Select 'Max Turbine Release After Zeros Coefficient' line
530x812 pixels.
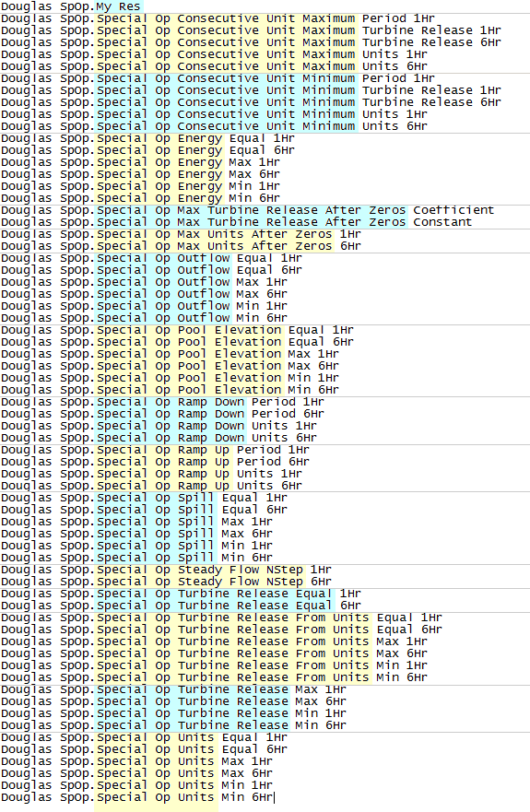click(248, 210)
